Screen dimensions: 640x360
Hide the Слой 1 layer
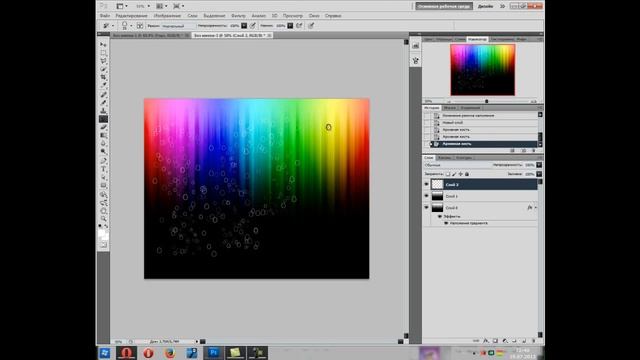pyautogui.click(x=427, y=196)
